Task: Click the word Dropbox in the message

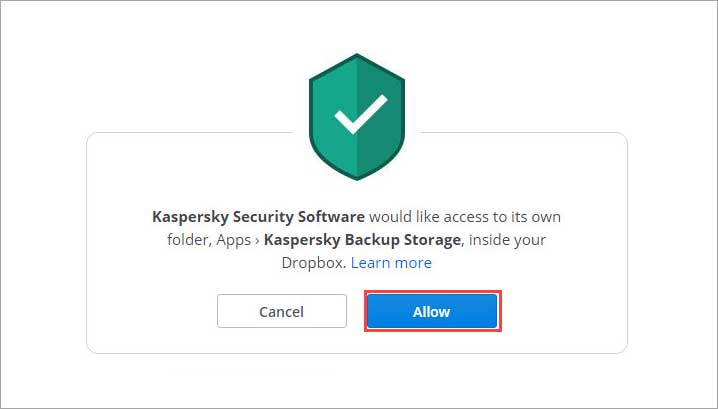Action: pyautogui.click(x=314, y=263)
